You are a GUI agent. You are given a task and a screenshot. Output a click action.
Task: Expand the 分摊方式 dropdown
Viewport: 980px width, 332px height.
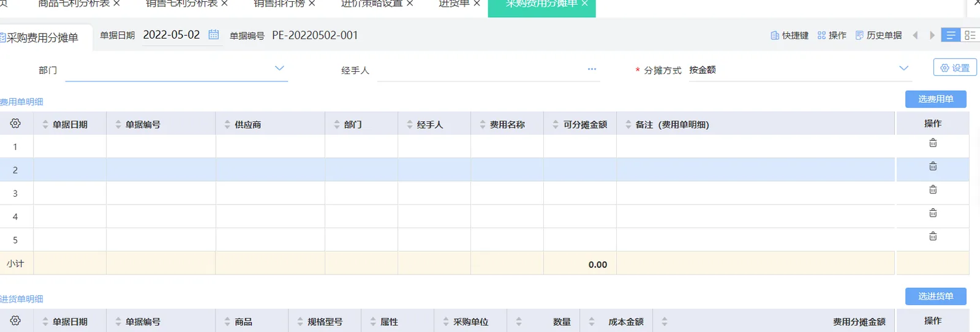(x=903, y=69)
